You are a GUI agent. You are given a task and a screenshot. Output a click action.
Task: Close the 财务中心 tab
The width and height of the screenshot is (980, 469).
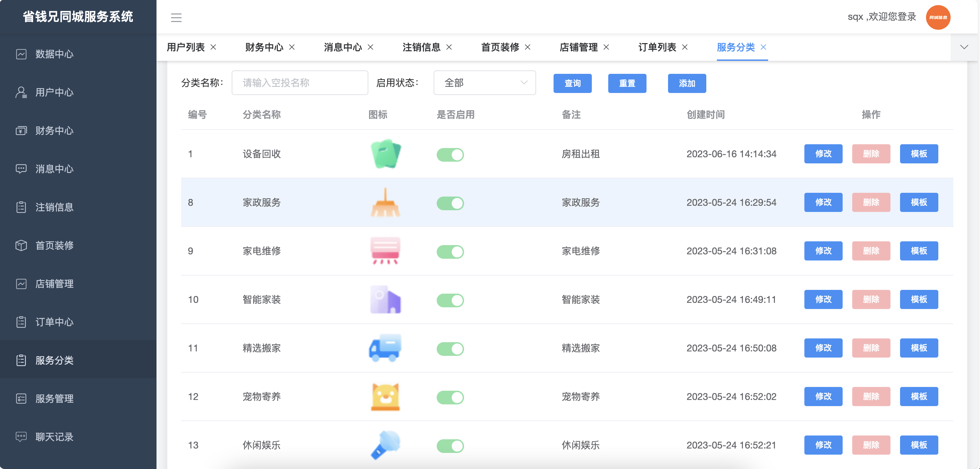click(x=292, y=47)
